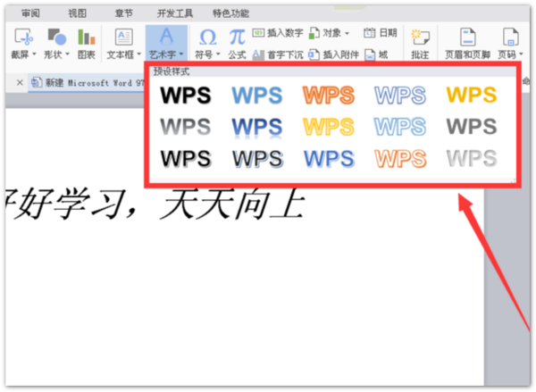Choose the blue outline WPS style, first row
This screenshot has width=536, height=392.
pos(400,95)
